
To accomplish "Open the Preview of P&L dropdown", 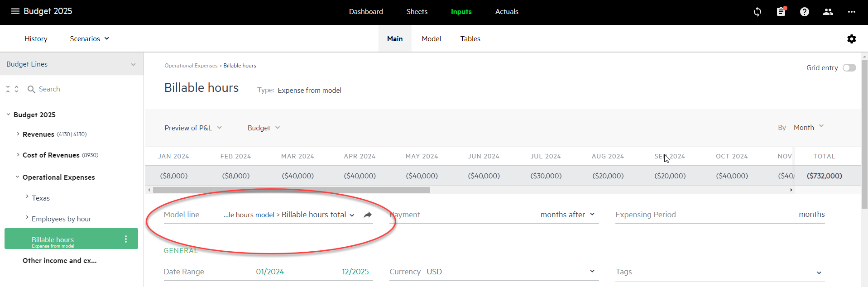I will click(193, 128).
